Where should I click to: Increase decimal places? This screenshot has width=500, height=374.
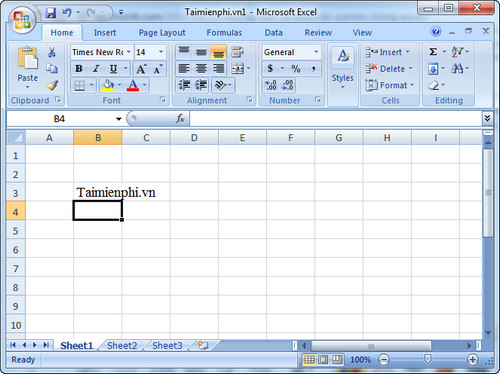click(x=271, y=85)
